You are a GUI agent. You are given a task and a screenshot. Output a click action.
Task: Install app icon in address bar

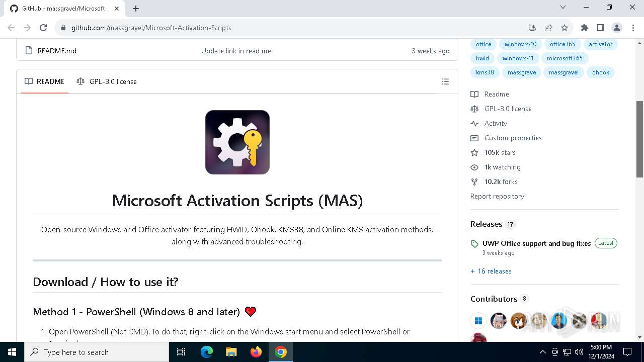(532, 28)
